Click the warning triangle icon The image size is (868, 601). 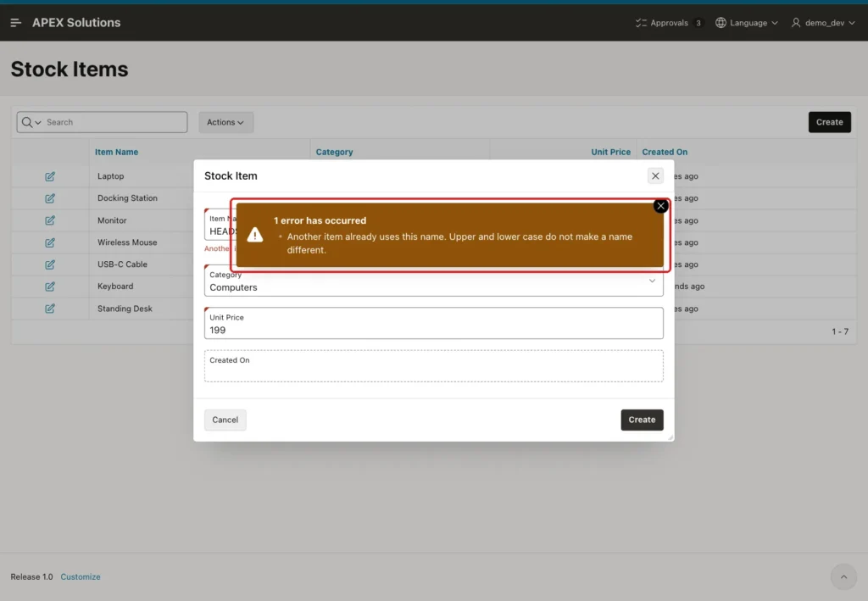254,235
